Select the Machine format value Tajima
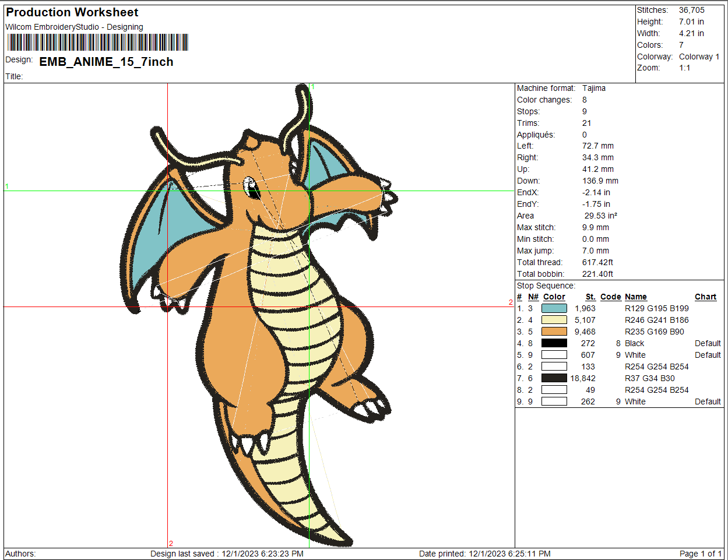The image size is (728, 560). 593,88
